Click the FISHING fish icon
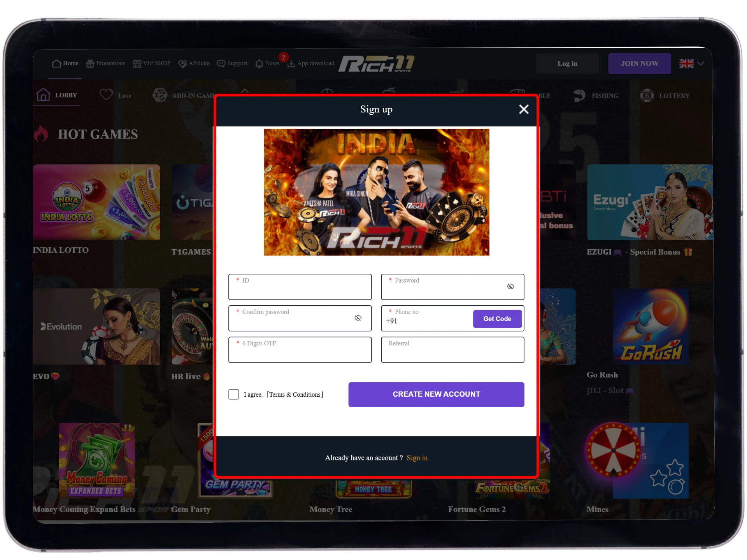The width and height of the screenshot is (747, 560). (579, 95)
